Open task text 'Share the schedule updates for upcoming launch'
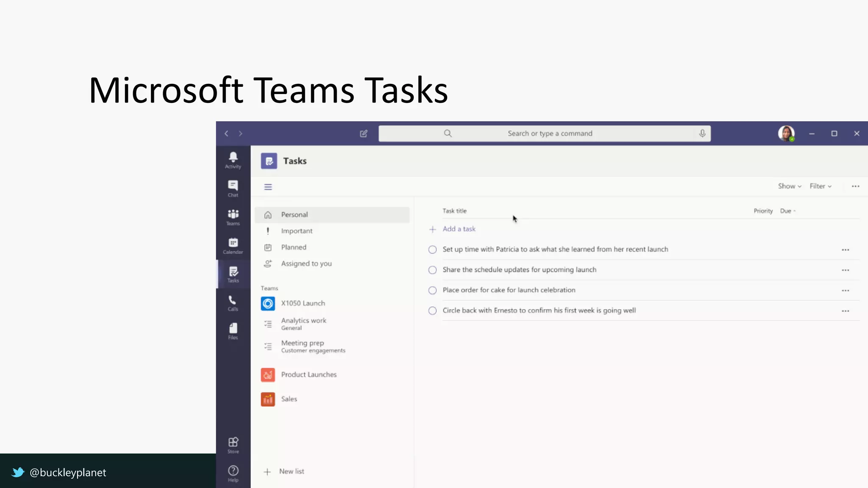Viewport: 868px width, 488px height. pyautogui.click(x=519, y=270)
